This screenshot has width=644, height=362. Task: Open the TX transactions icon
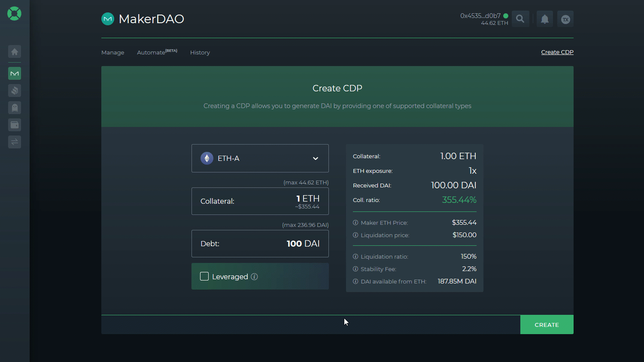point(565,19)
